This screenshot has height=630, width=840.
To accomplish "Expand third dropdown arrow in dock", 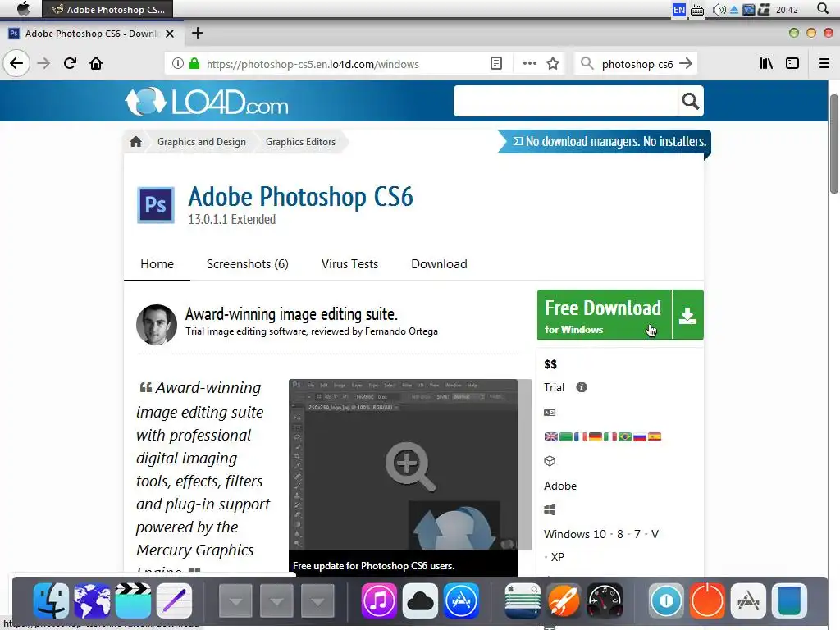I will [317, 600].
